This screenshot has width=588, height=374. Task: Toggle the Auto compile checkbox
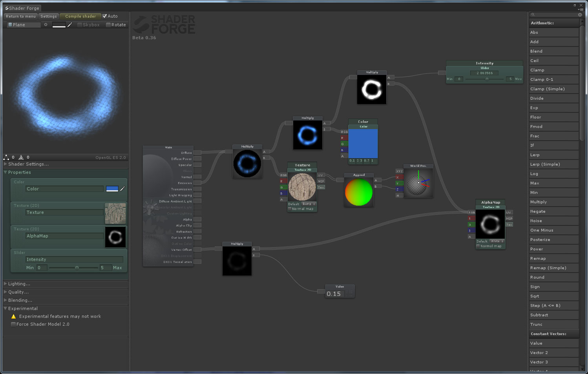click(x=105, y=16)
